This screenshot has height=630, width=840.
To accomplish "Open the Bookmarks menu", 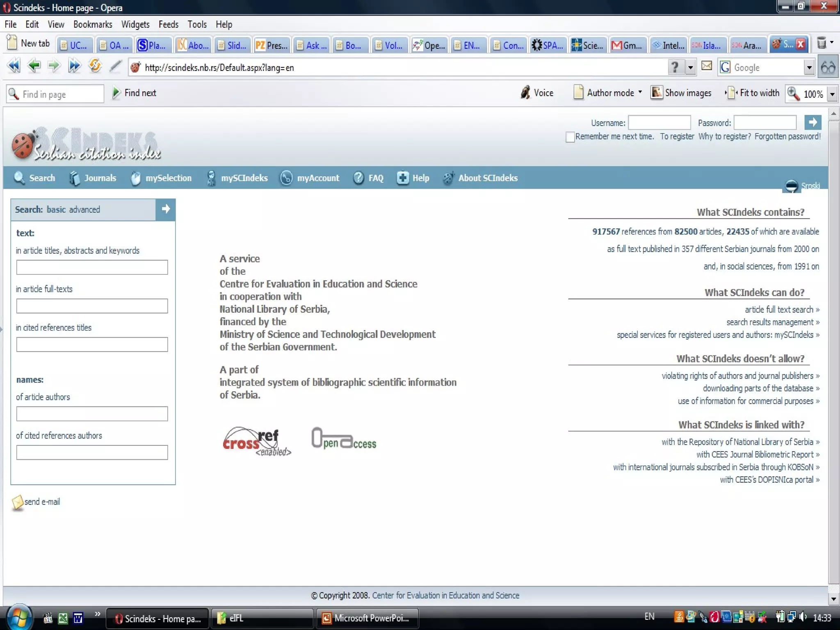I will coord(93,24).
